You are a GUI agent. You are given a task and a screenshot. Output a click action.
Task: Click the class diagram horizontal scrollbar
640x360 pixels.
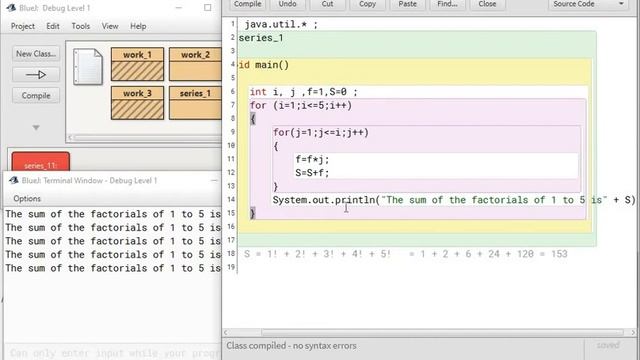coord(147,138)
